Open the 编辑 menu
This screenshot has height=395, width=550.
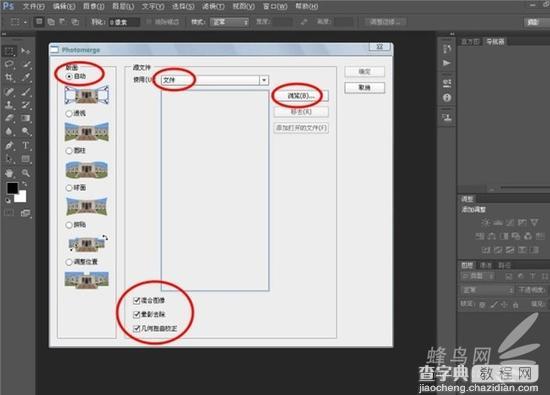[64, 6]
